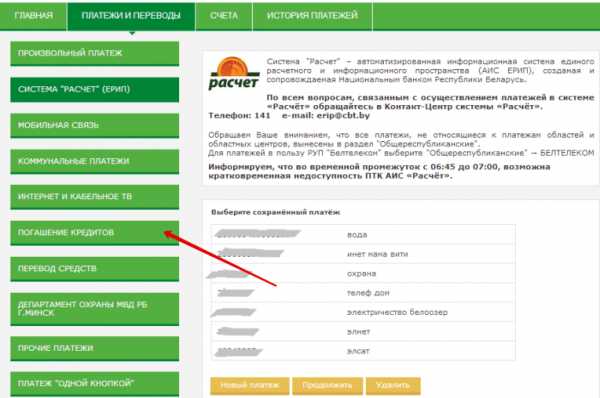The image size is (600, 398).
Task: Open the Главная tab
Action: click(x=33, y=16)
